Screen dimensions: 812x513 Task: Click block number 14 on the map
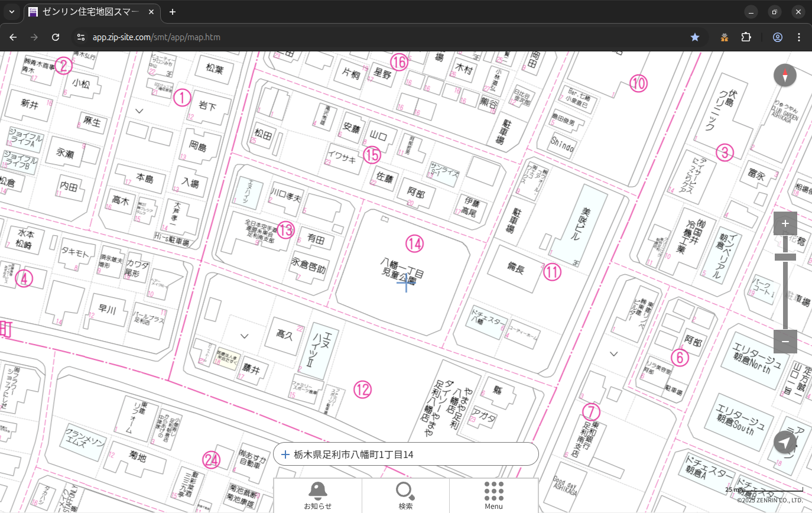(x=415, y=243)
